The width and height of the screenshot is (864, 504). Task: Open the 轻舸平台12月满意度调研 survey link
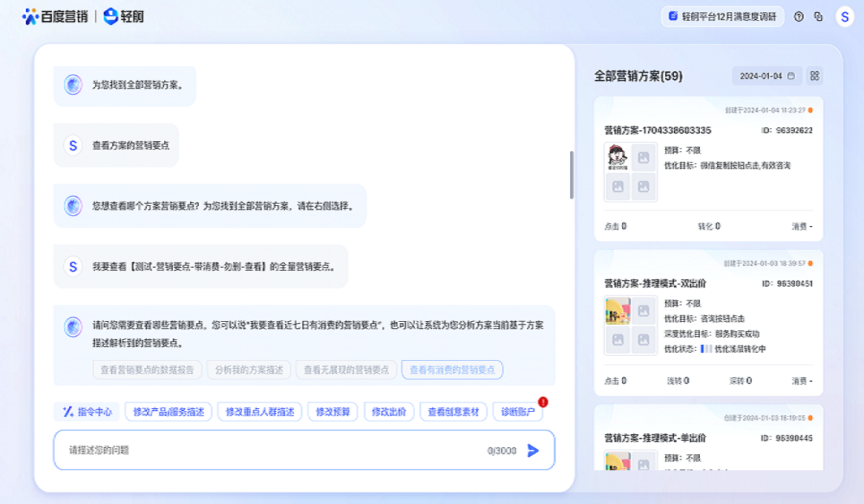722,17
